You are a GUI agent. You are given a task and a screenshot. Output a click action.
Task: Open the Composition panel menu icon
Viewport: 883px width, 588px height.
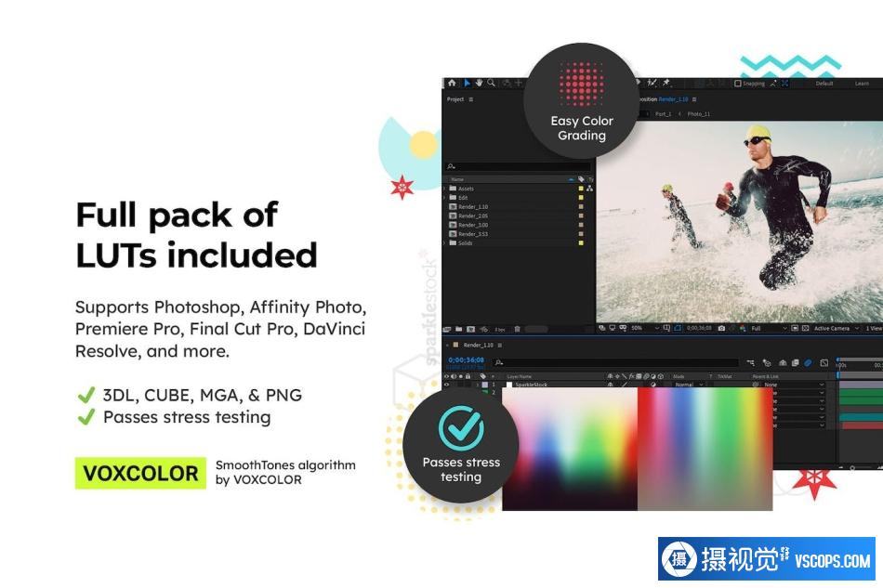[x=693, y=99]
